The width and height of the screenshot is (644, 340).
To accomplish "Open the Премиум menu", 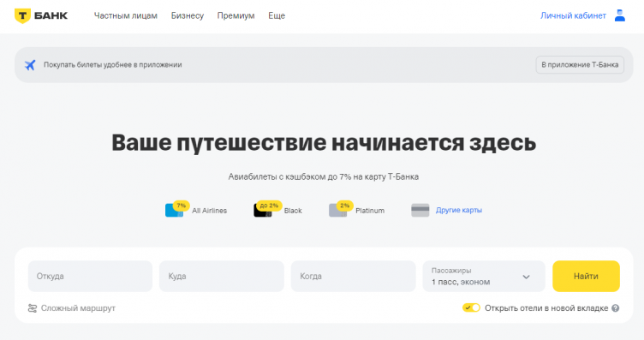I will click(x=236, y=15).
